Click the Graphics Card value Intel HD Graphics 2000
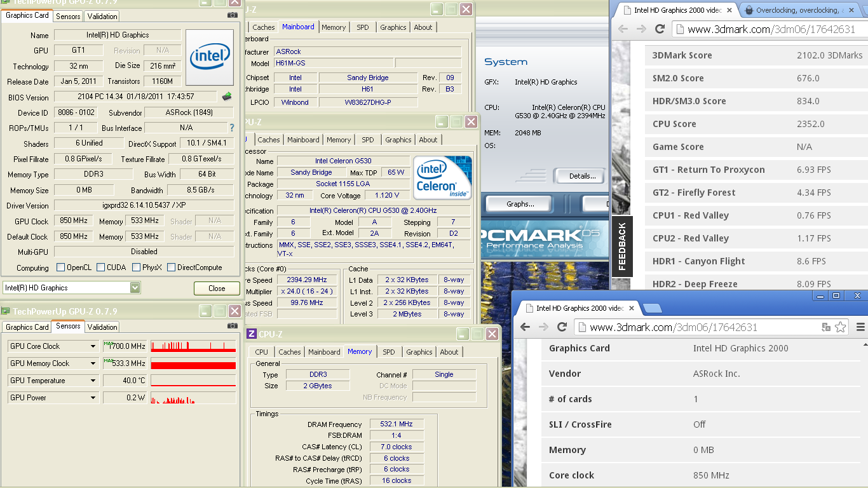 click(x=741, y=348)
